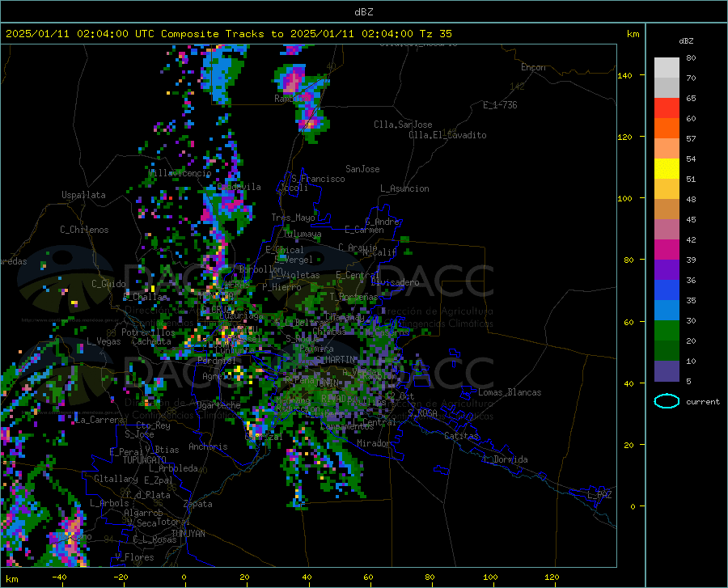
Task: Click the 'C_Chilenos' map label
Action: [x=84, y=230]
